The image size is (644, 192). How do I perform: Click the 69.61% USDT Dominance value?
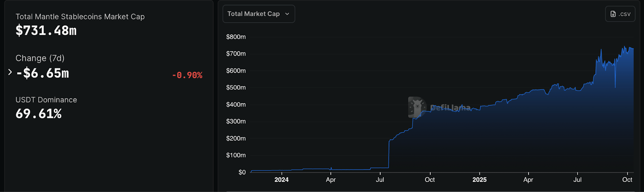pyautogui.click(x=39, y=114)
